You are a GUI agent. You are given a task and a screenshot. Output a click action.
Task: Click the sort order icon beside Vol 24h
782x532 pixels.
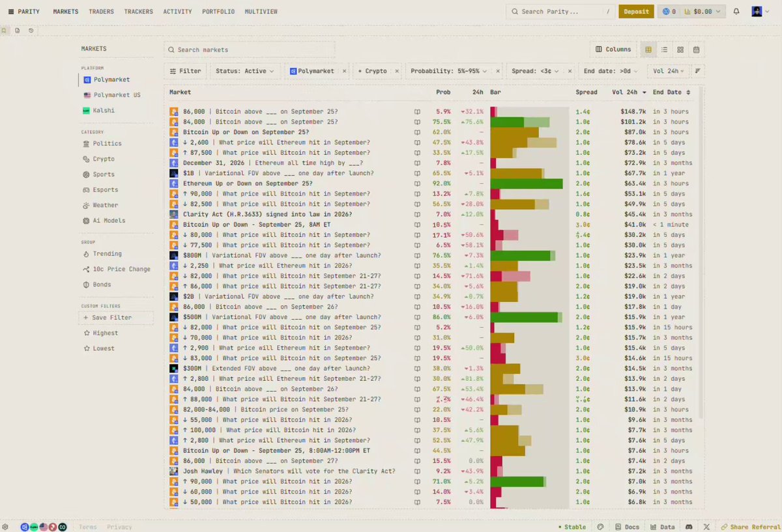tap(698, 71)
